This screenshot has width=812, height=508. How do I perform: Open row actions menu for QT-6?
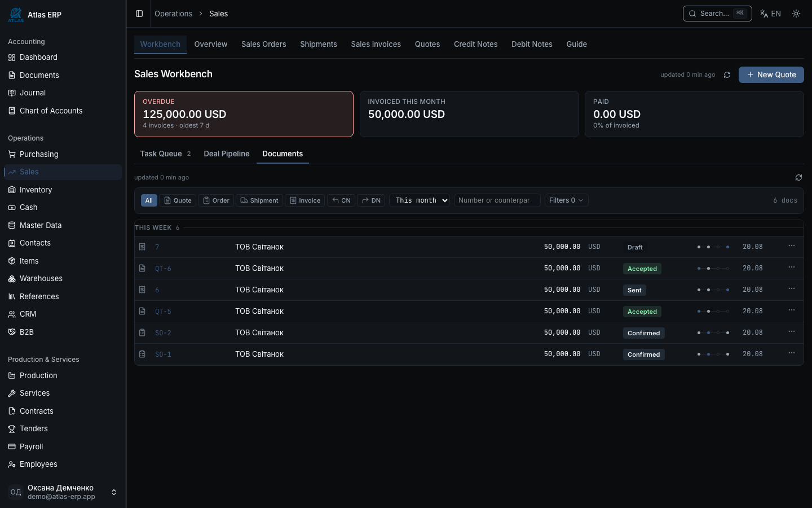[792, 268]
